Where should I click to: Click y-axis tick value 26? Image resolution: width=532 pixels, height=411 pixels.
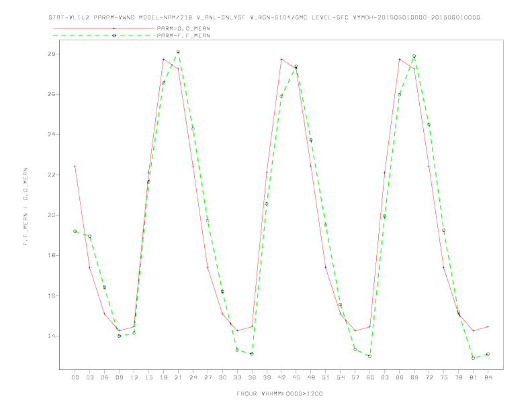[52, 94]
